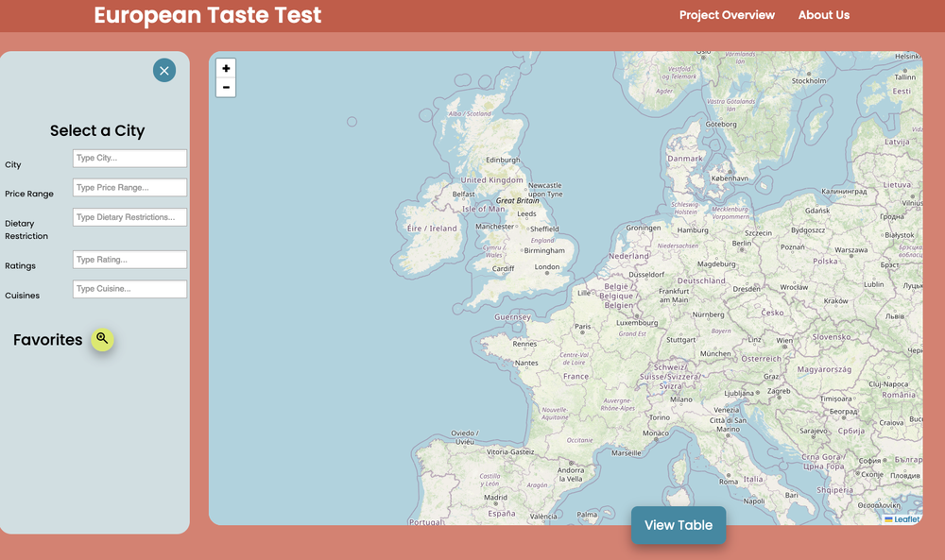
Task: Click Belfast on the map
Action: [463, 194]
